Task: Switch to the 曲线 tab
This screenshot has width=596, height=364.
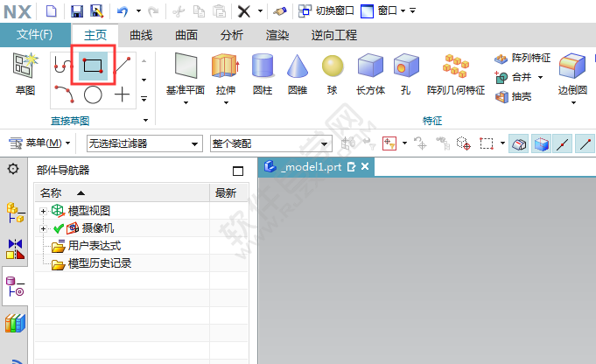Action: point(141,35)
